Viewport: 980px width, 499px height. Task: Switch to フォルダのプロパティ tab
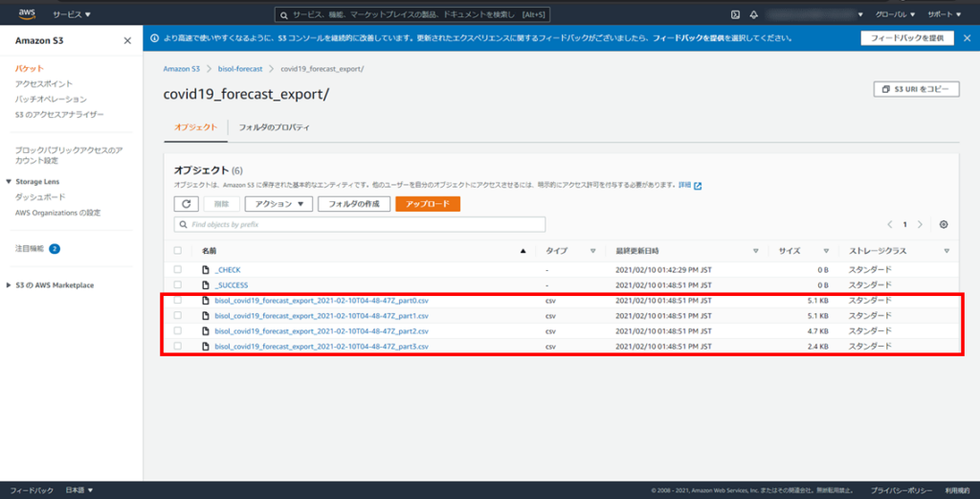click(274, 126)
